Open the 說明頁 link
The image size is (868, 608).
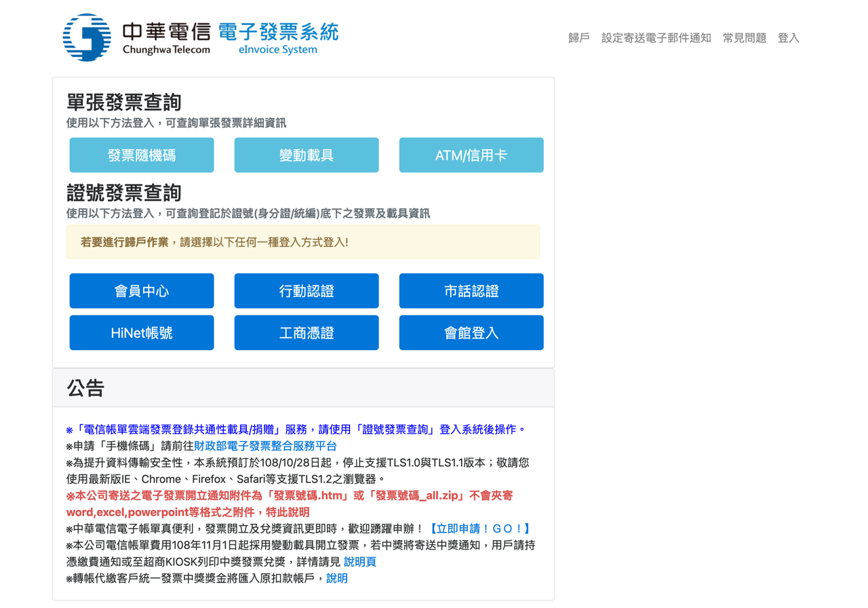tap(359, 562)
